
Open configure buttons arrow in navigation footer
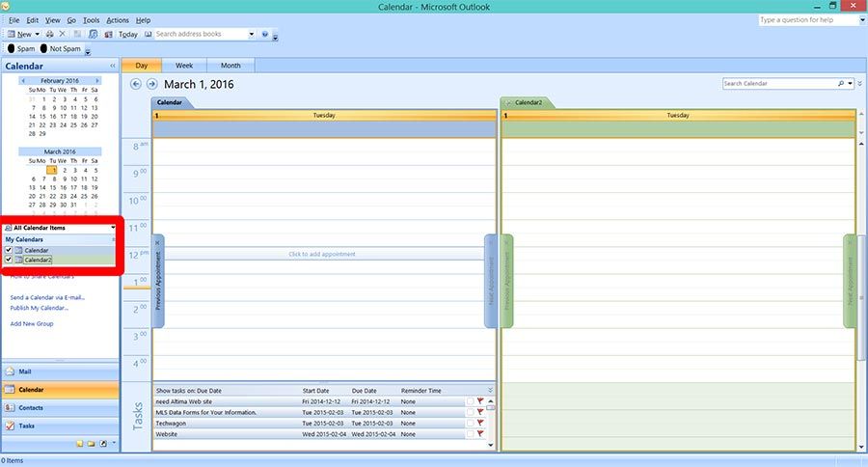114,443
